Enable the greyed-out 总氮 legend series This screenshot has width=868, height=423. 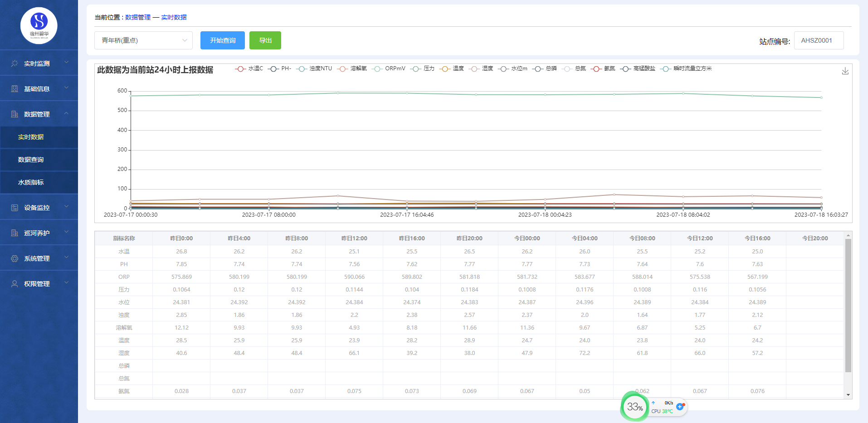point(574,68)
